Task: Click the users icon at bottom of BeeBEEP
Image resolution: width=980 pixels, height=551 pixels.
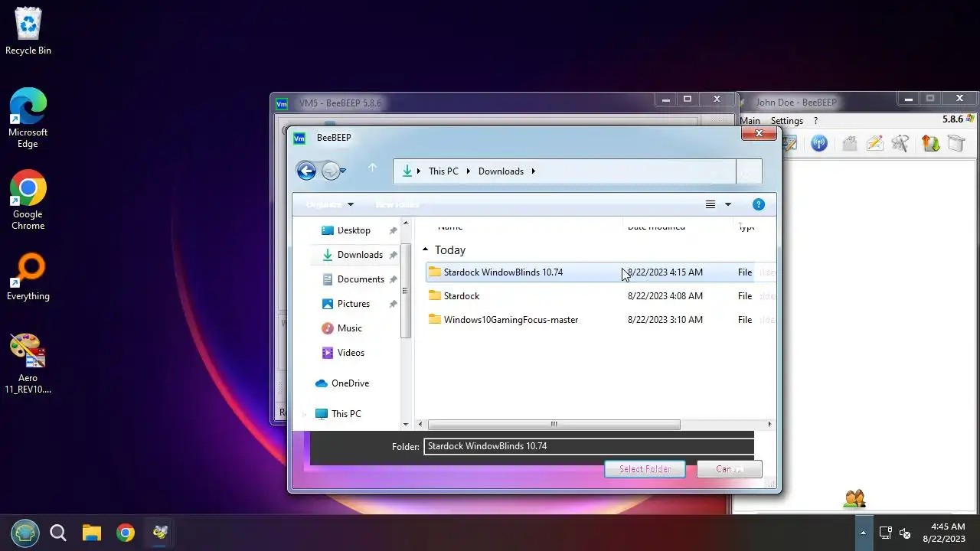Action: pyautogui.click(x=854, y=499)
